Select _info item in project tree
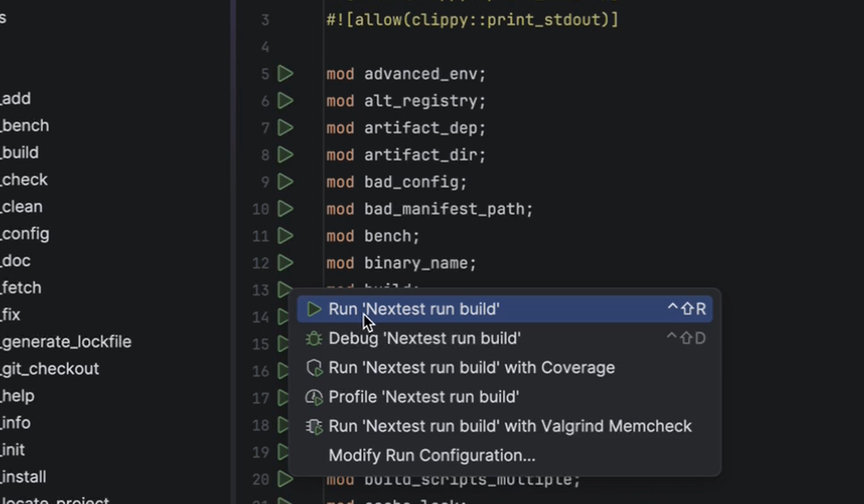Viewport: 864px width, 504px height. click(15, 423)
